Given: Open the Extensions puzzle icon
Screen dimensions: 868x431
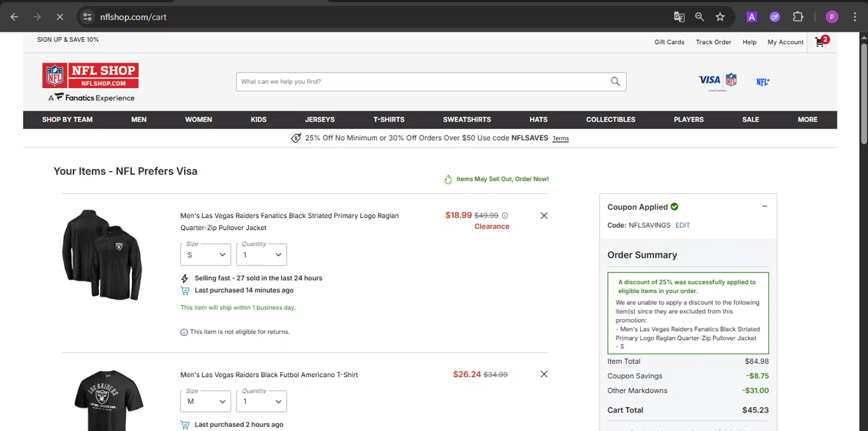Looking at the screenshot, I should coord(798,17).
